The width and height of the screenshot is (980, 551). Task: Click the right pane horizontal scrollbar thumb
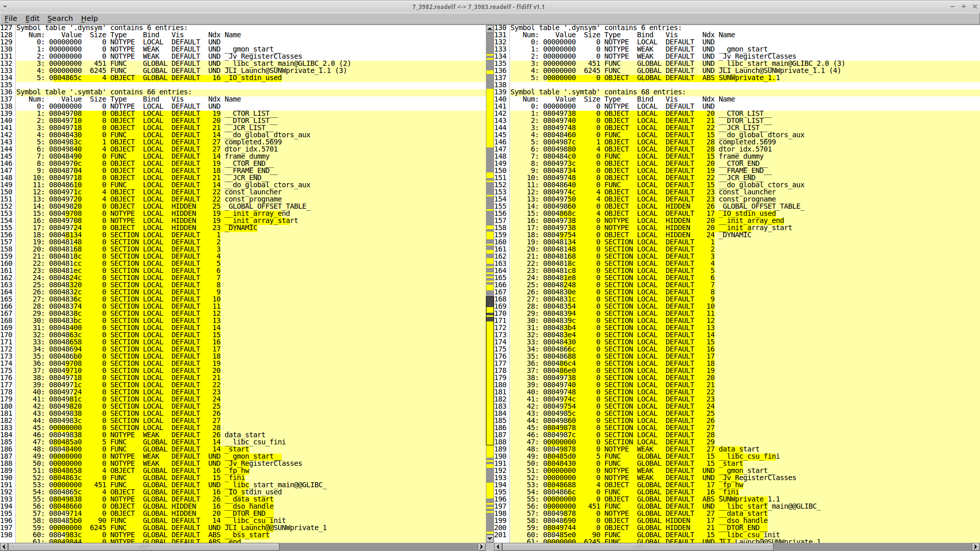(x=638, y=546)
